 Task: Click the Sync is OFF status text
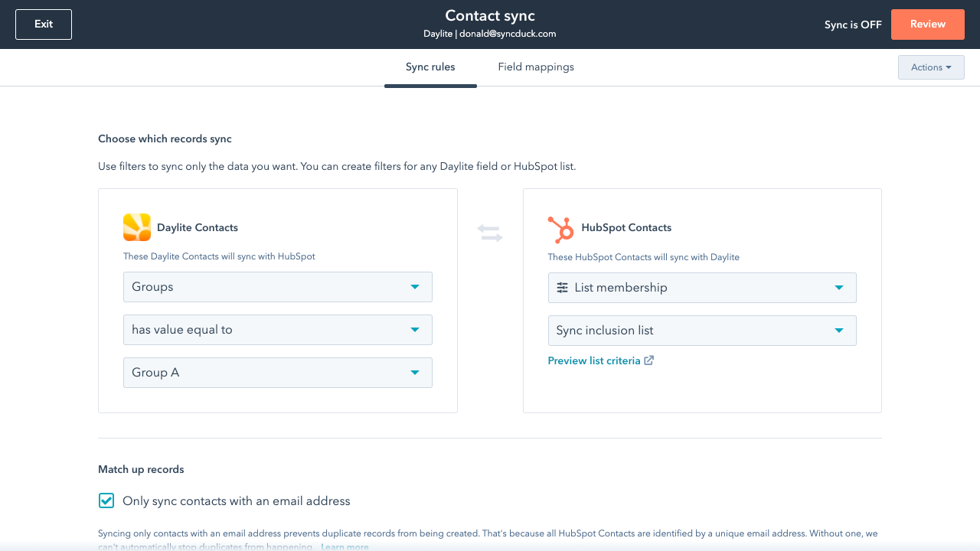(x=853, y=24)
